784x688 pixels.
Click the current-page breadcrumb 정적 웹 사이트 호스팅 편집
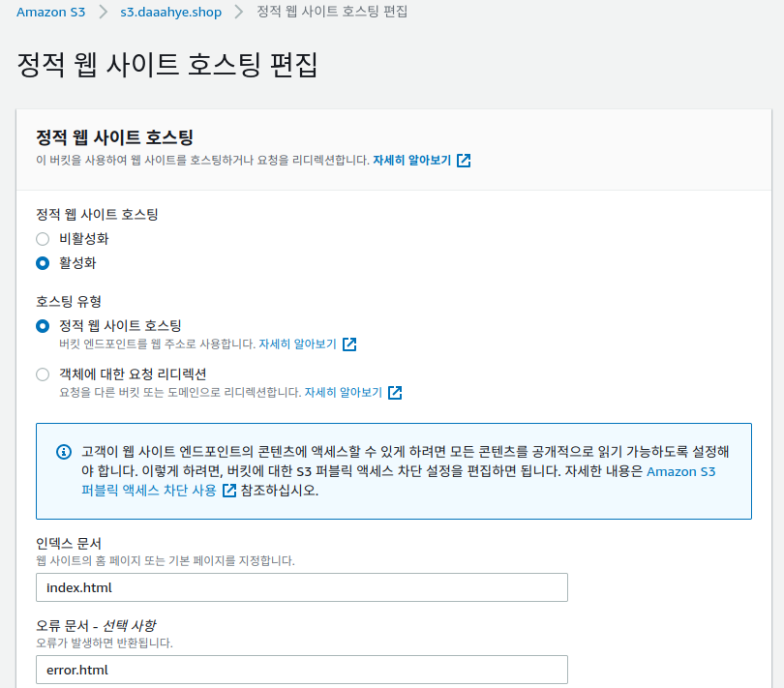(332, 12)
